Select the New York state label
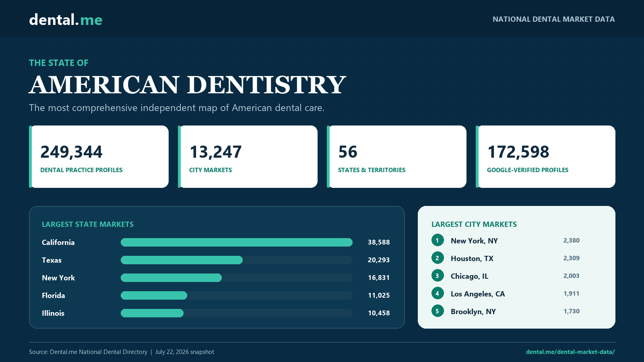Image resolution: width=644 pixels, height=362 pixels. [x=58, y=278]
